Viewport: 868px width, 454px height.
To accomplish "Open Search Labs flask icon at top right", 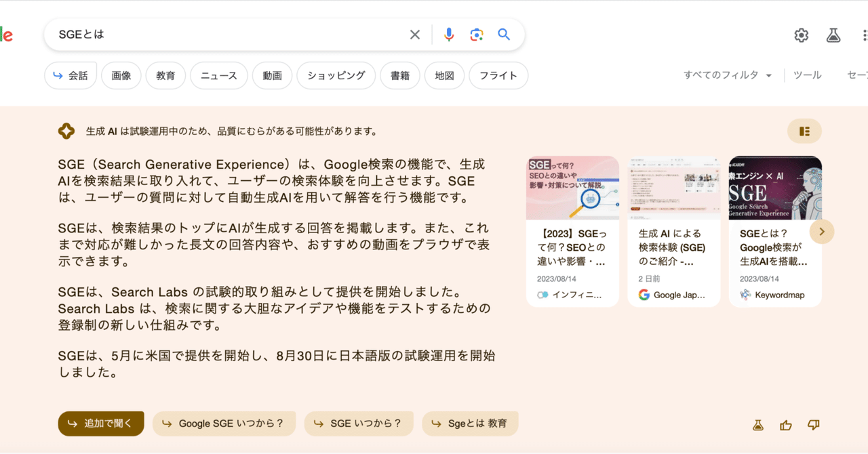I will pos(833,35).
